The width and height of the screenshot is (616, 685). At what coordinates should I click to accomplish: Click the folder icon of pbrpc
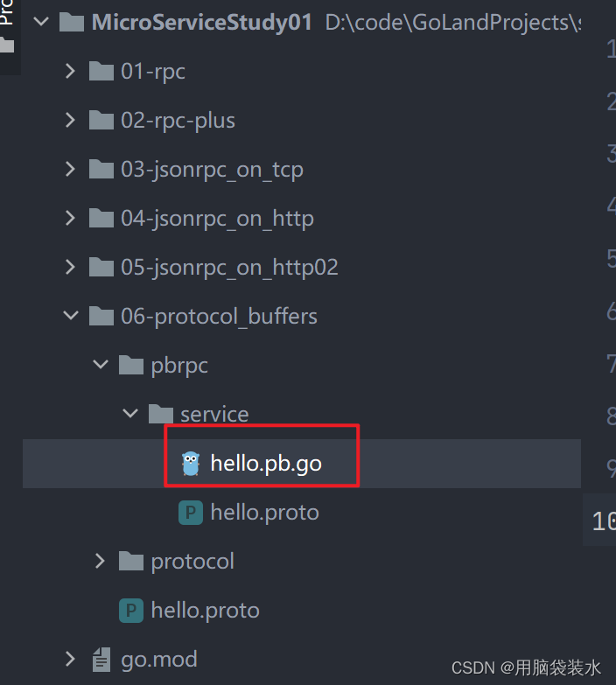131,365
